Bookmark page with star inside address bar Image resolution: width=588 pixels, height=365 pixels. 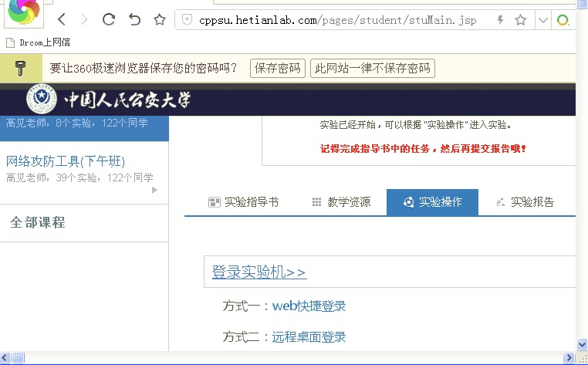coord(521,19)
